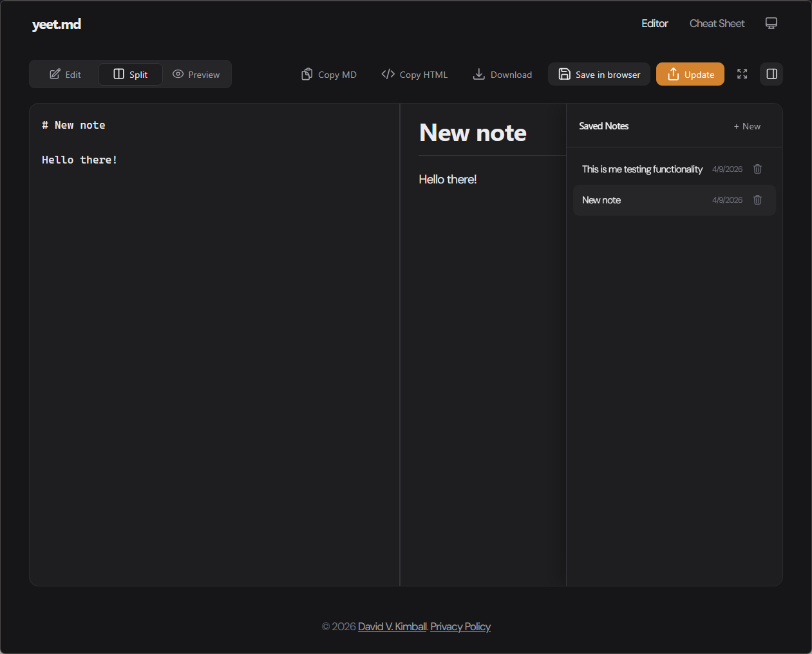This screenshot has height=654, width=812.
Task: Switch to Split view
Action: [130, 74]
